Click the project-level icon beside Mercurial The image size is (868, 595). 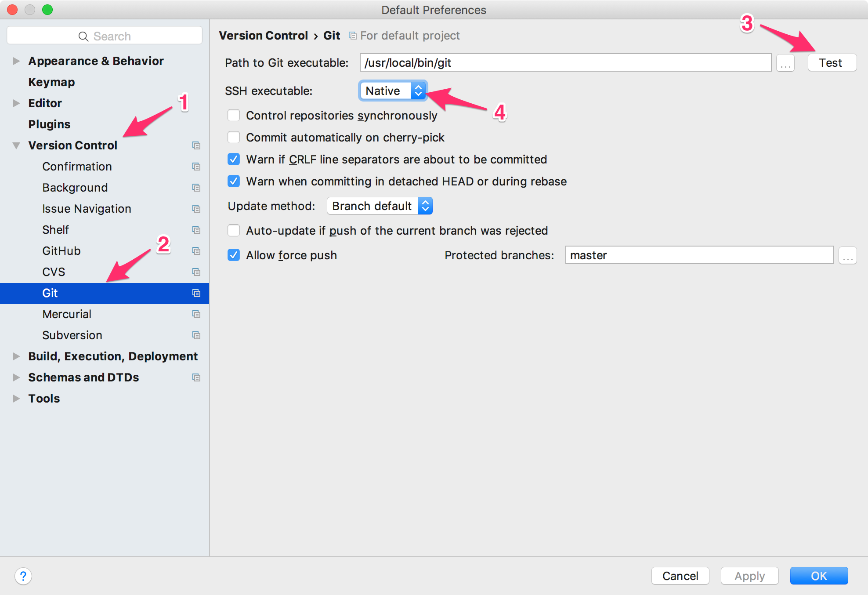click(196, 314)
